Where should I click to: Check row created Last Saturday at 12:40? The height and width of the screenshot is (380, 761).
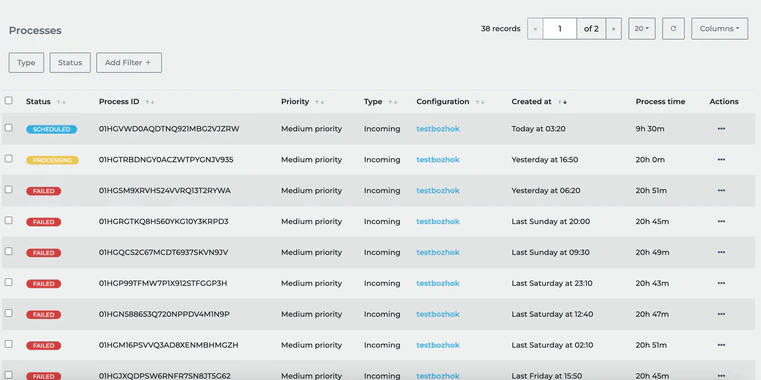8,313
